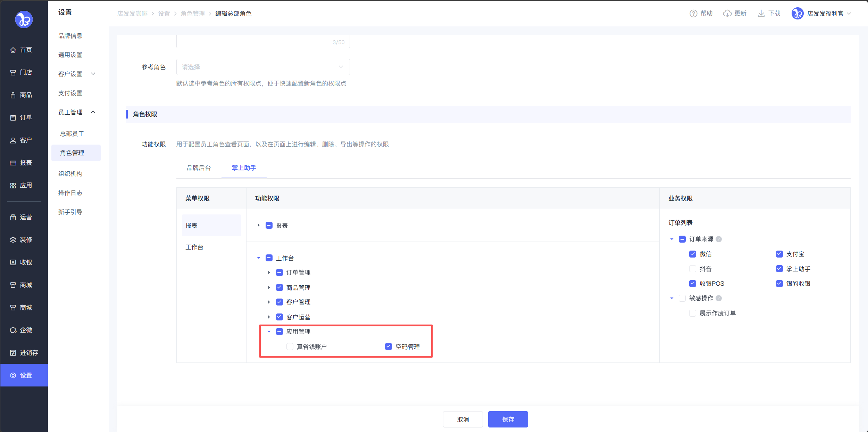
Task: Click the cloud update icon
Action: click(727, 14)
